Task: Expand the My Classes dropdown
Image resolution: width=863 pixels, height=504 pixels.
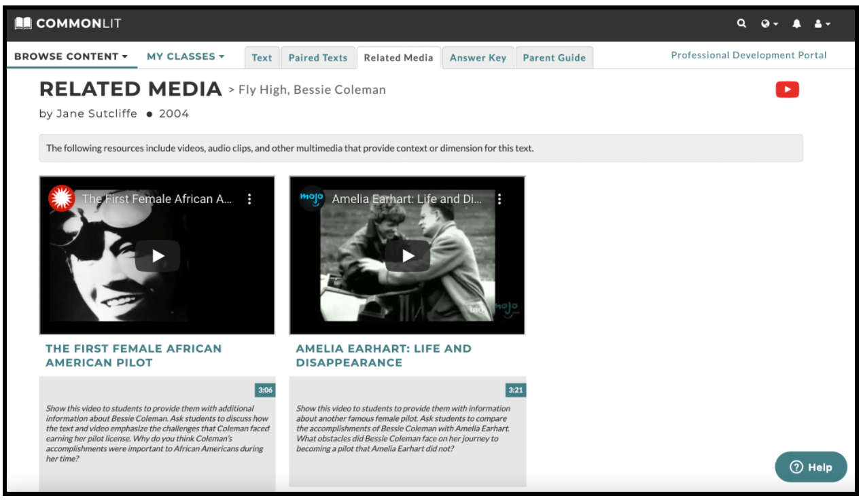Action: [x=186, y=56]
